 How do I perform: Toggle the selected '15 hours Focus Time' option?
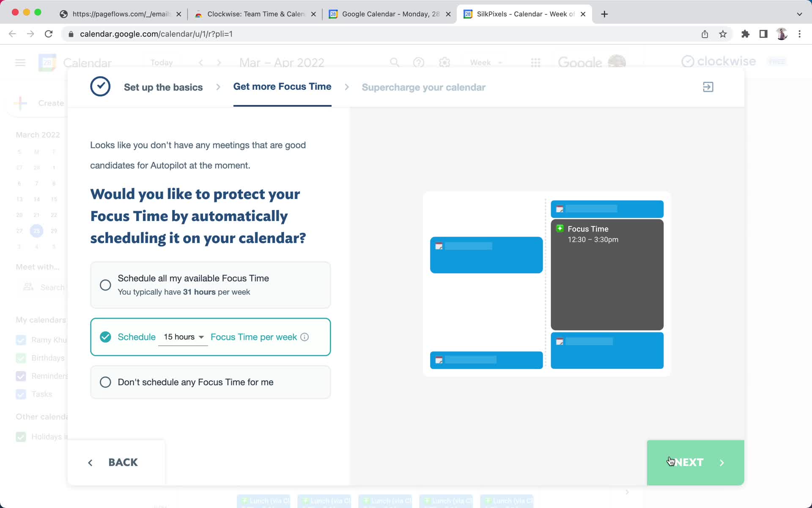[105, 337]
